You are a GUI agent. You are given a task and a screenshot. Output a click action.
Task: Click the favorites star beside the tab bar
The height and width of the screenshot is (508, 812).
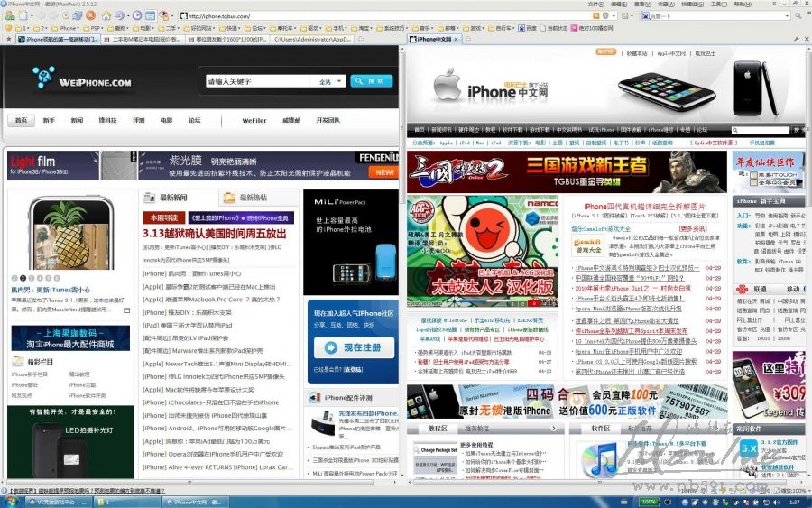coord(9,40)
